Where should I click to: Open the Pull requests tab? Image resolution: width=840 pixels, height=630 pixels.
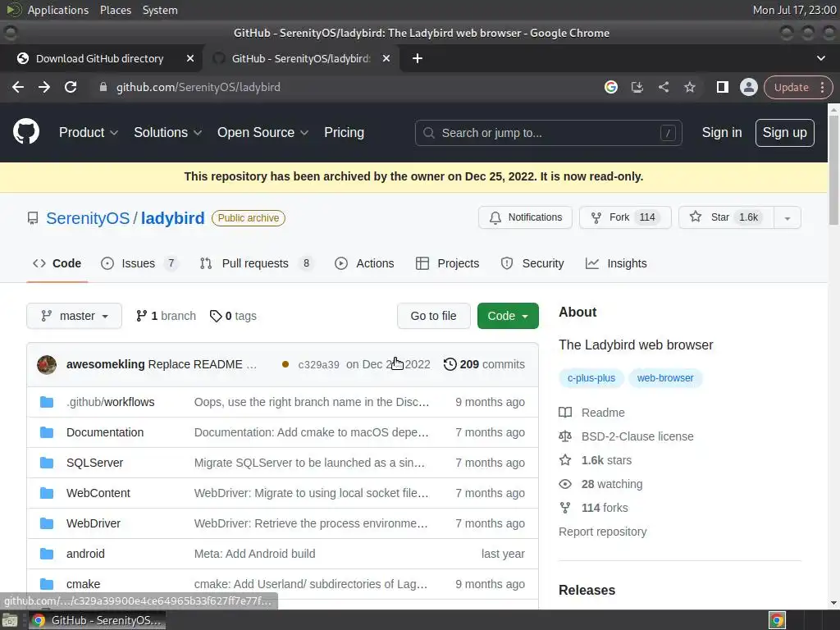(x=256, y=263)
